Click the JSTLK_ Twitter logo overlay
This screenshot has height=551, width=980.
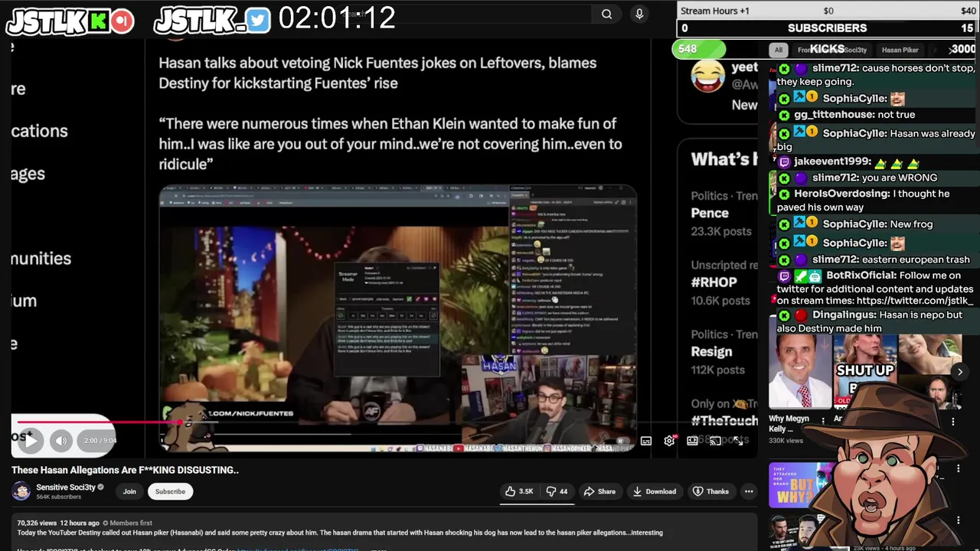coord(212,21)
